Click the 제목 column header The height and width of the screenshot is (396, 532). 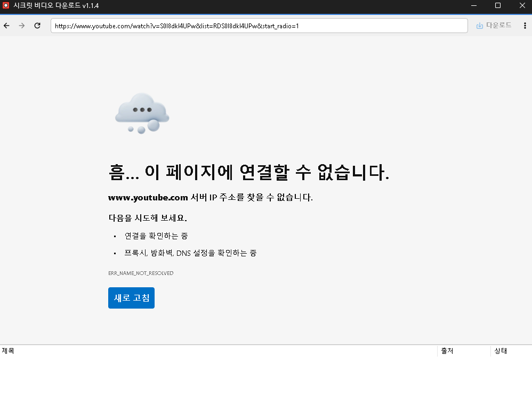[x=8, y=351]
